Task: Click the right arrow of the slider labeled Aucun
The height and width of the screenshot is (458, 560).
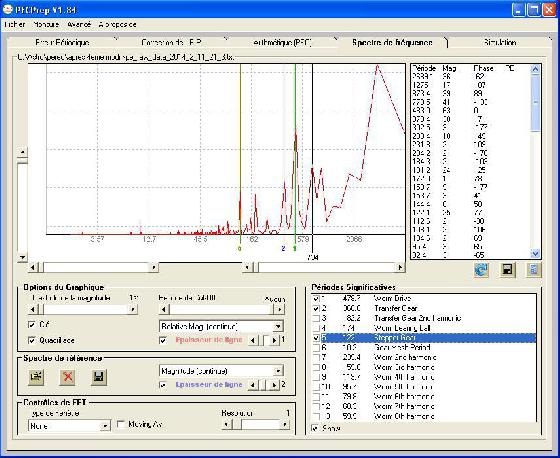Action: 280,309
